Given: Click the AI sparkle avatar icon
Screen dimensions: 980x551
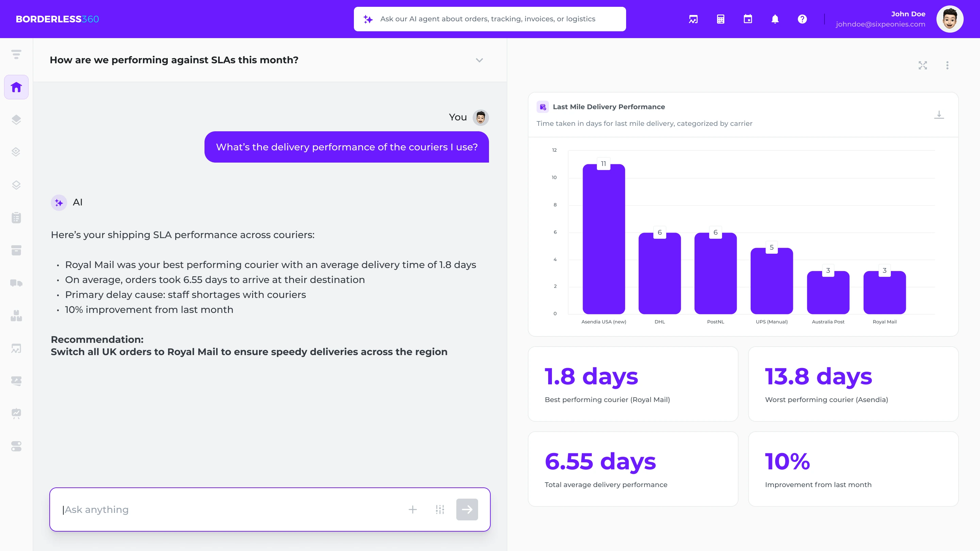Looking at the screenshot, I should coord(59,203).
